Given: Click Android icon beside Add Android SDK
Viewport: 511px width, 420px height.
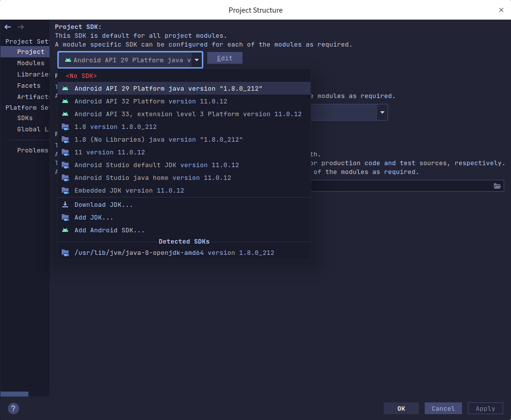Looking at the screenshot, I should 65,230.
